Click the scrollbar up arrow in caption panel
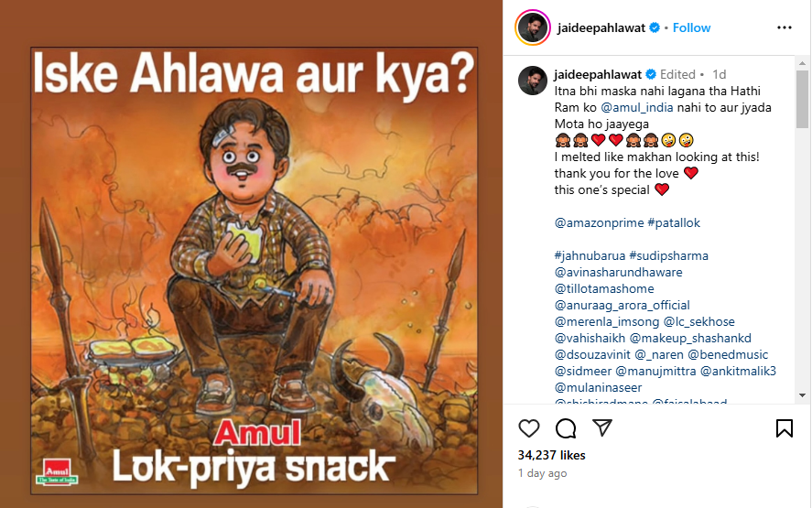The height and width of the screenshot is (508, 812). click(x=802, y=63)
